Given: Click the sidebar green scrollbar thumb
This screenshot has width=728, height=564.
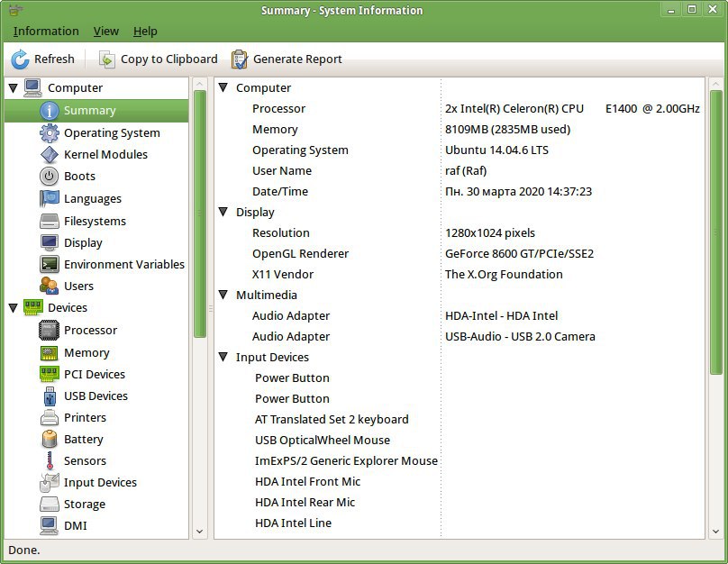Looking at the screenshot, I should click(x=200, y=214).
